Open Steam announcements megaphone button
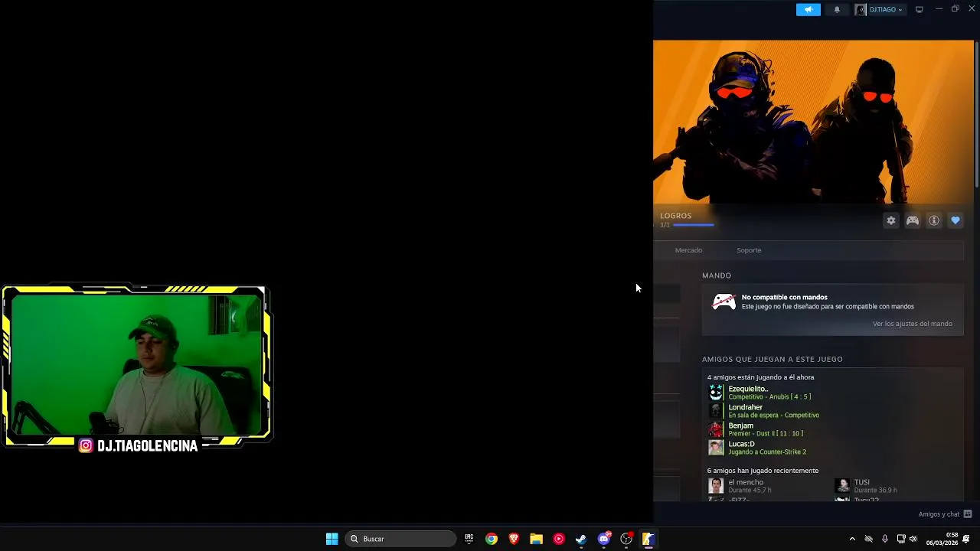The height and width of the screenshot is (551, 980). point(808,10)
